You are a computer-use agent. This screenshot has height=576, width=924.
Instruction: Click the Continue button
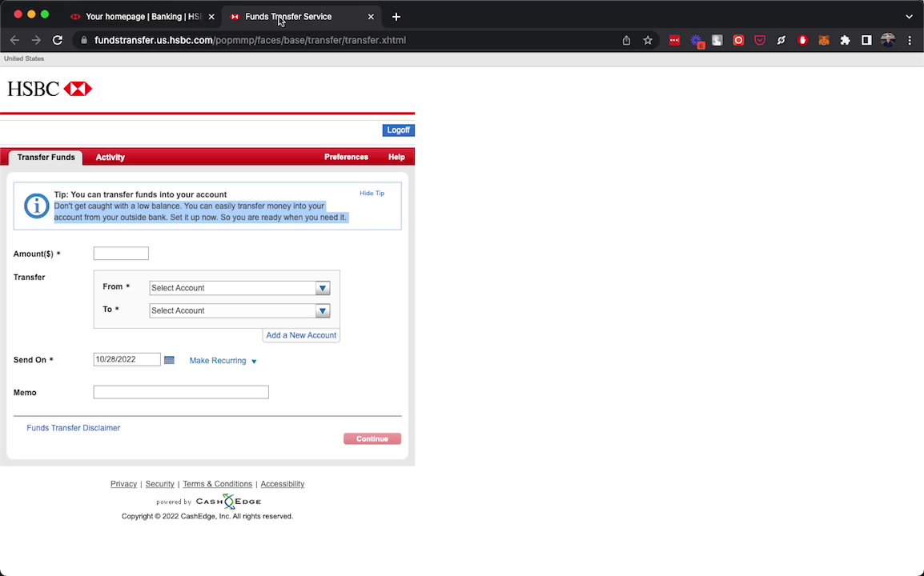372,438
